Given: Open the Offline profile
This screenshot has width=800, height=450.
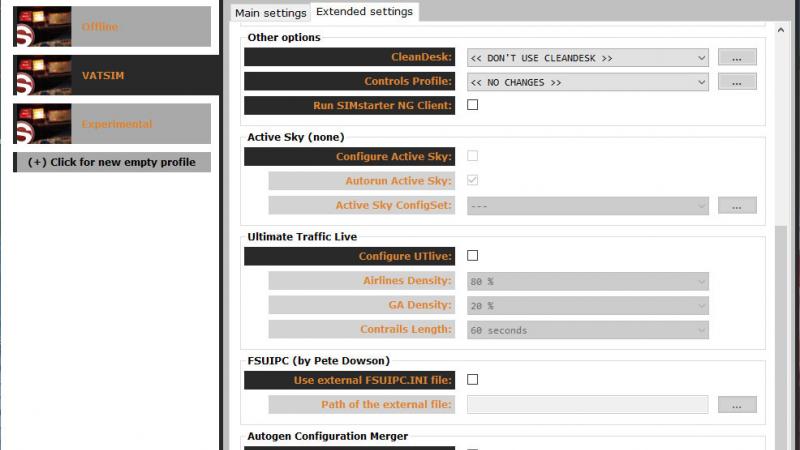Looking at the screenshot, I should click(x=112, y=27).
